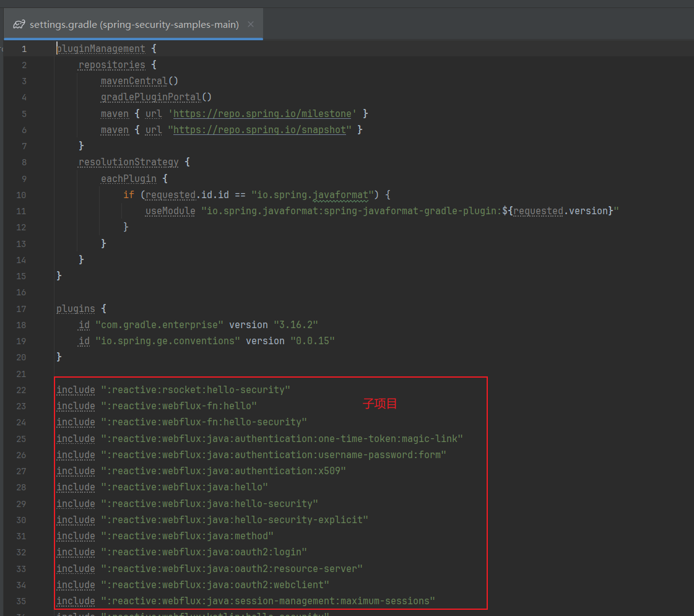This screenshot has width=694, height=616.
Task: Click the if keyword on line 10
Action: 128,195
